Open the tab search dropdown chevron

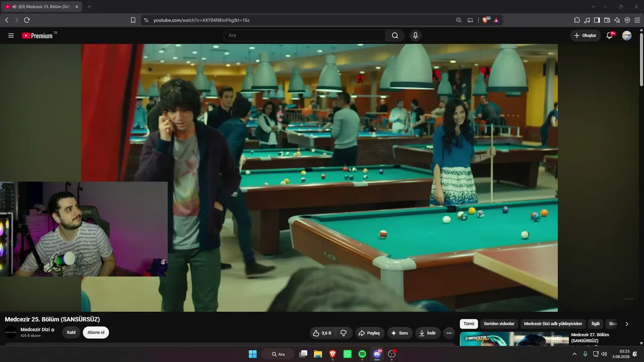pyautogui.click(x=593, y=7)
